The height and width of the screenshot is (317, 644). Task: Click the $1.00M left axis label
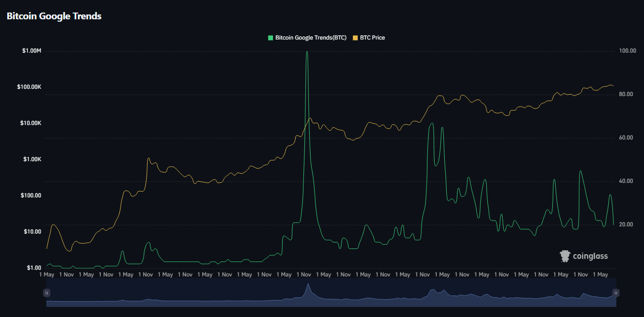(32, 51)
